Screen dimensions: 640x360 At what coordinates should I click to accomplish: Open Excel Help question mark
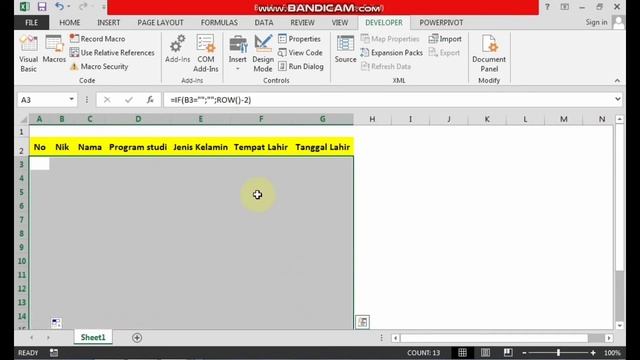pos(547,7)
